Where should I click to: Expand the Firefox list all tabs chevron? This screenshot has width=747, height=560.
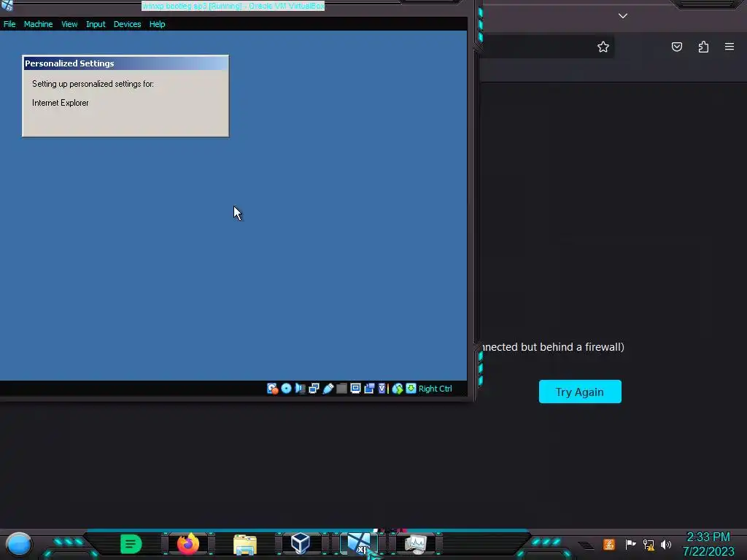tap(623, 16)
